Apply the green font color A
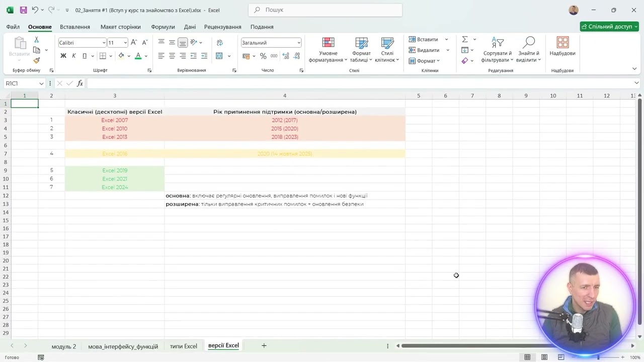644x362 pixels. (x=138, y=56)
